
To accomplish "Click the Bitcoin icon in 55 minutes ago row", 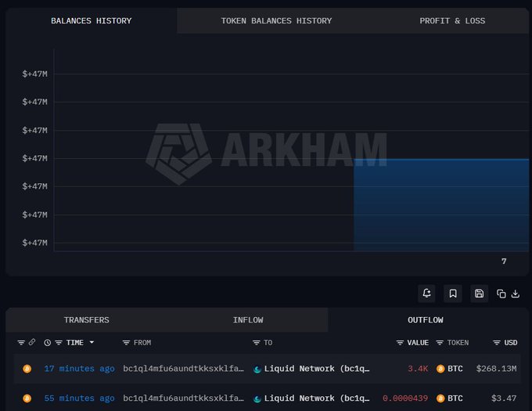I will [x=27, y=398].
